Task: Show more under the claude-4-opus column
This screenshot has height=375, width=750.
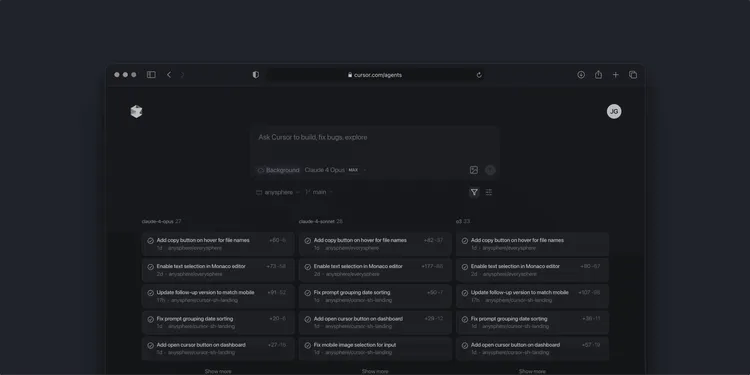Action: coord(218,371)
